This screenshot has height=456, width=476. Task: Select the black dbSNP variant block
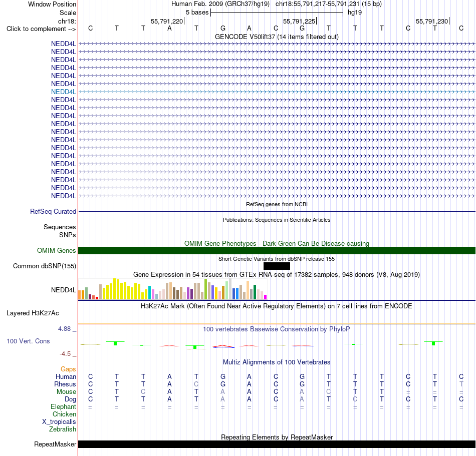[x=277, y=266]
